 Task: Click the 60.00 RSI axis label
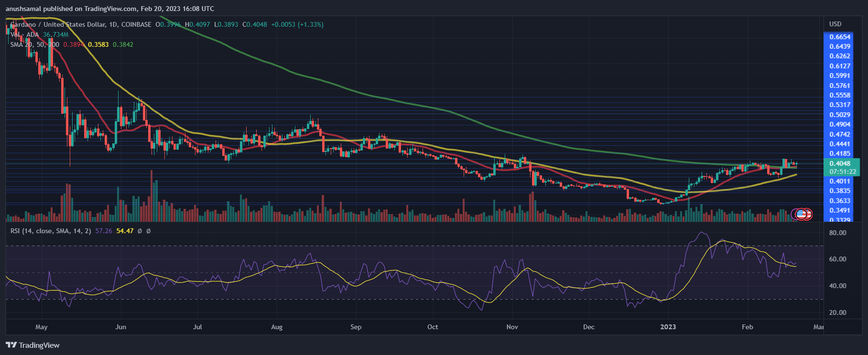point(837,259)
